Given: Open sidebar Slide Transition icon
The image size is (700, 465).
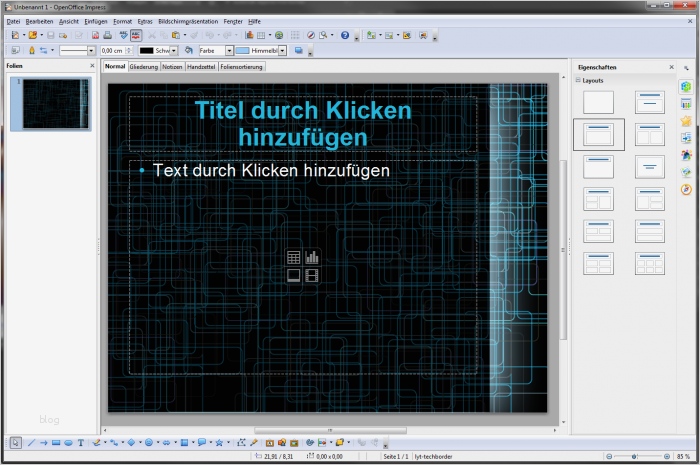Looking at the screenshot, I should [686, 138].
